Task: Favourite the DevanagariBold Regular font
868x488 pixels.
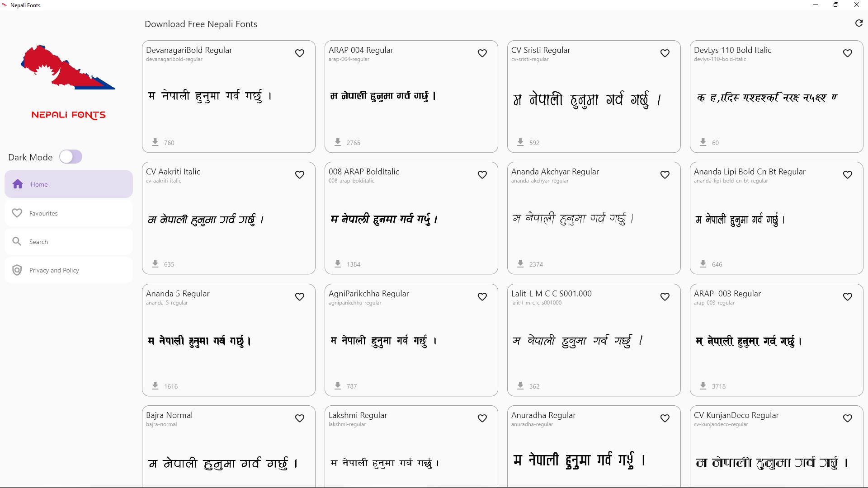Action: tap(300, 53)
